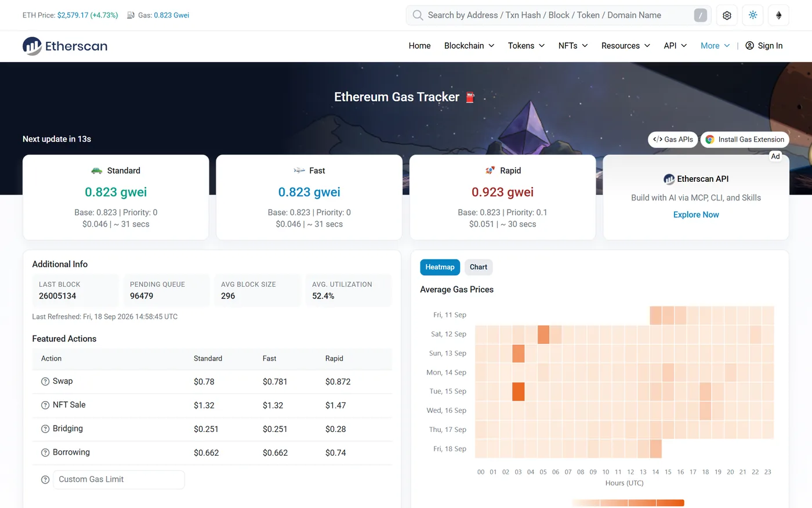This screenshot has width=812, height=508.
Task: Click the help icon beside Swap
Action: pos(45,381)
